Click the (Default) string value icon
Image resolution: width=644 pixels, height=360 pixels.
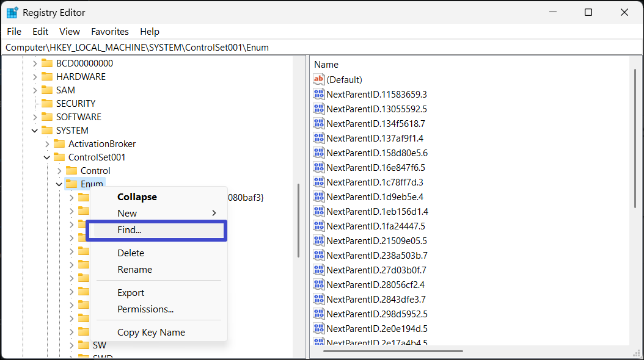tap(319, 79)
